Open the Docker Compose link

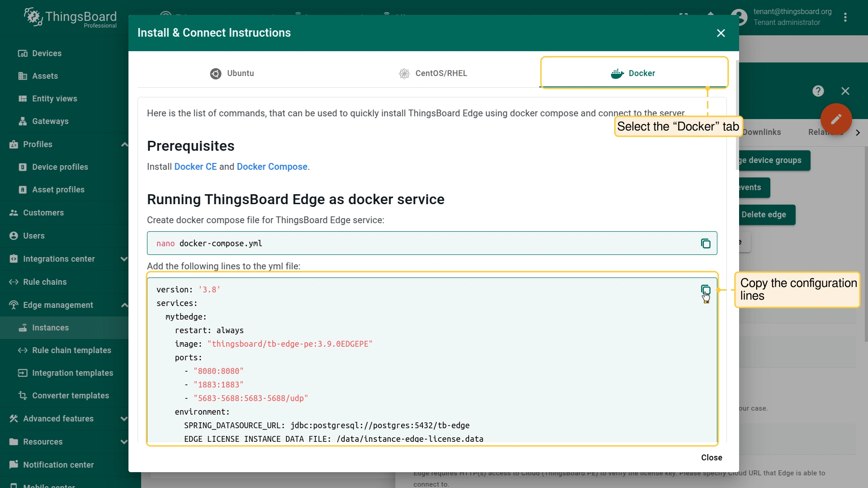click(x=272, y=167)
